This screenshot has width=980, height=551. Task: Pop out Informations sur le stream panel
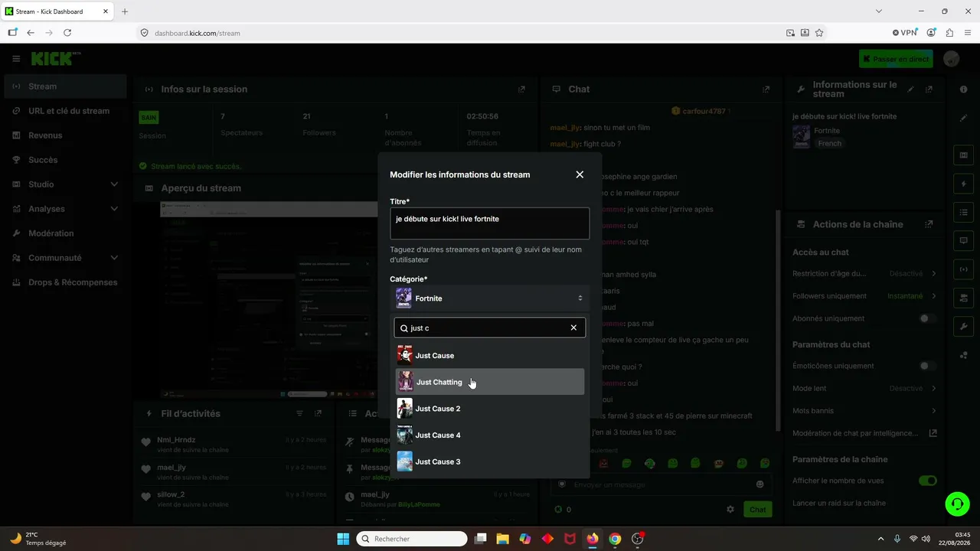pyautogui.click(x=929, y=90)
